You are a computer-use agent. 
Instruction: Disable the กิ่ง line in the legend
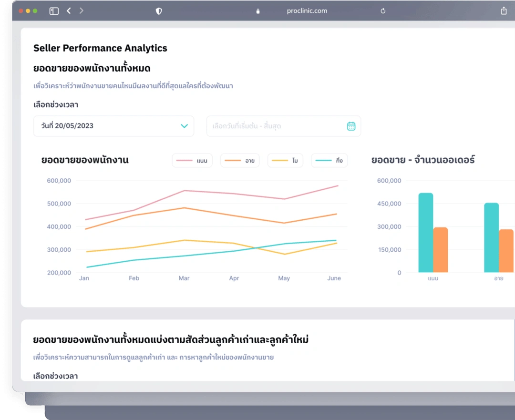pyautogui.click(x=329, y=160)
